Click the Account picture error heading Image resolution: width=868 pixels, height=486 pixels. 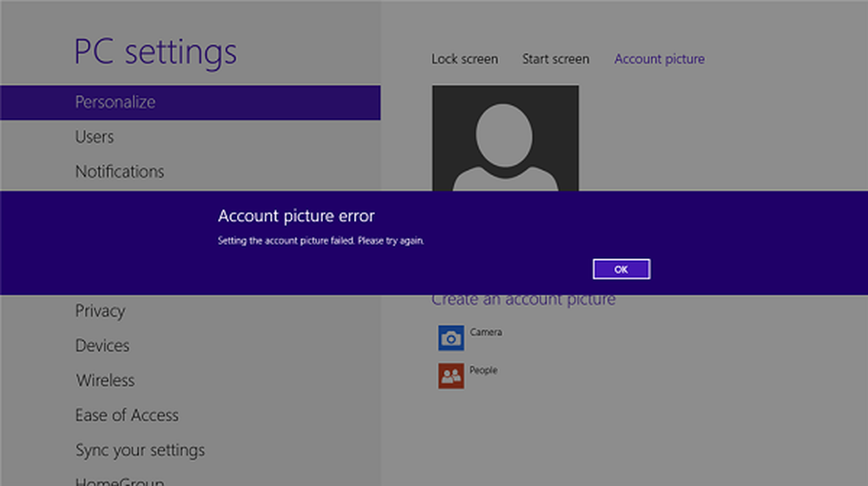[296, 216]
